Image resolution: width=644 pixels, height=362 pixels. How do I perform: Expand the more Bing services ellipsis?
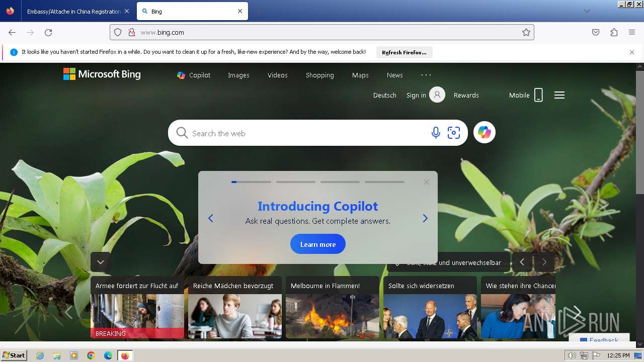pos(426,75)
